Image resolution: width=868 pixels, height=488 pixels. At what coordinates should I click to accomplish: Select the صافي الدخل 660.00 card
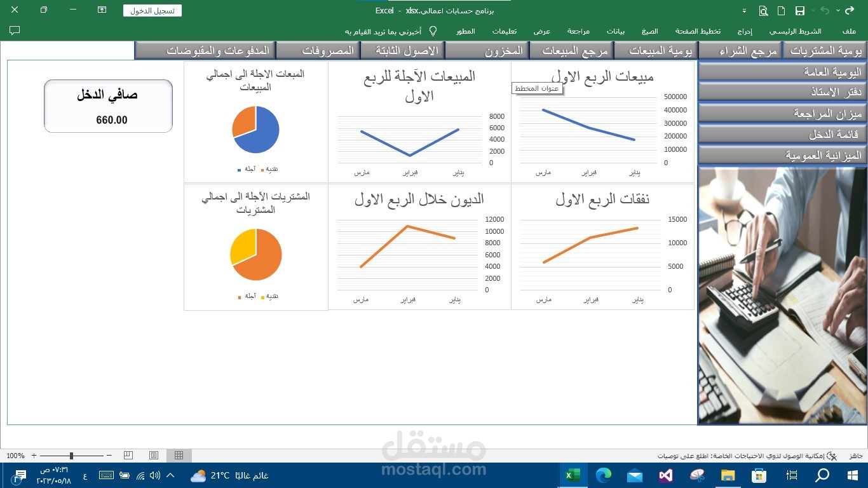coord(108,106)
